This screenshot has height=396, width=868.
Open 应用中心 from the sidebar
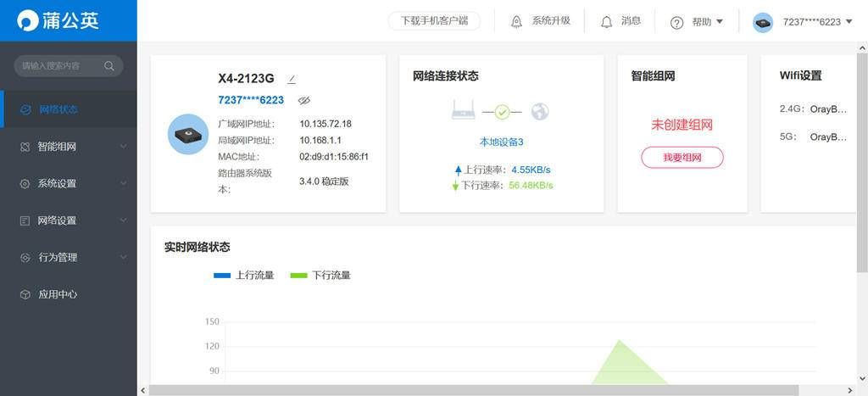coord(69,294)
